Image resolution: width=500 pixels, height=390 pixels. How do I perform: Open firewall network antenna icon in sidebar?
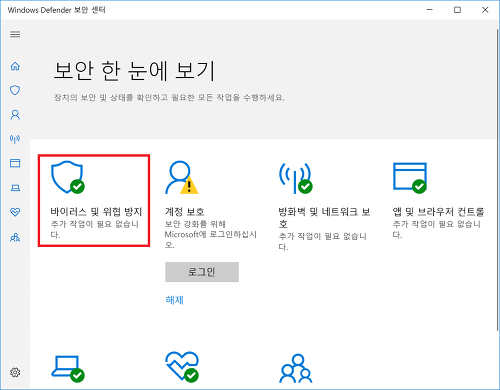pos(15,139)
